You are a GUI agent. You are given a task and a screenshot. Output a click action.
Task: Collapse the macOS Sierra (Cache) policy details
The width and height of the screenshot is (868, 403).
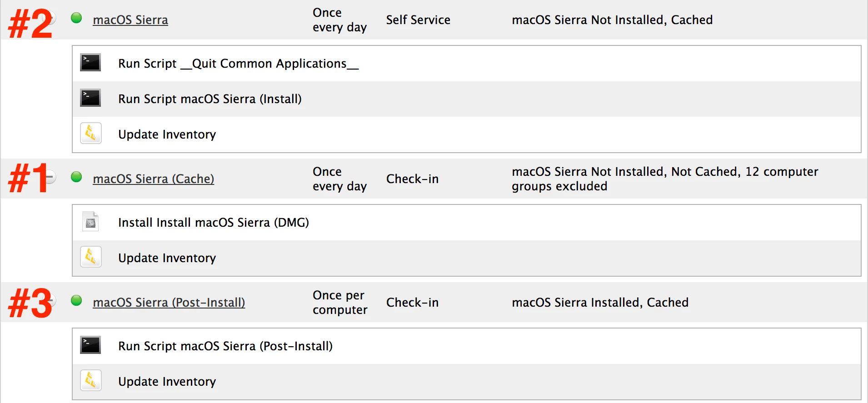pos(50,177)
